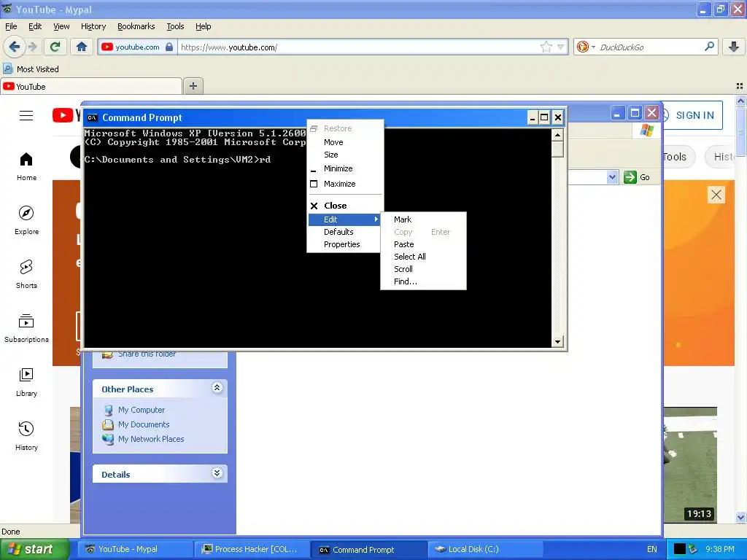Click the search magnifier icon

709,47
